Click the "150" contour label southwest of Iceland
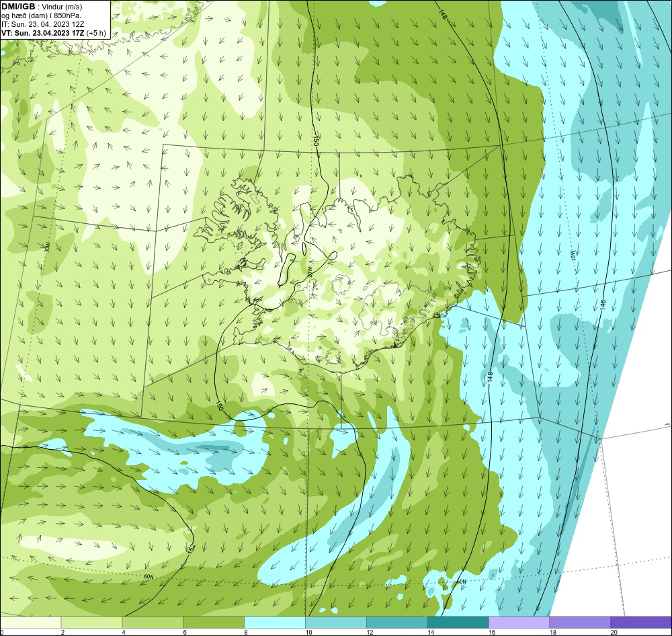The image size is (672, 636). (x=219, y=405)
